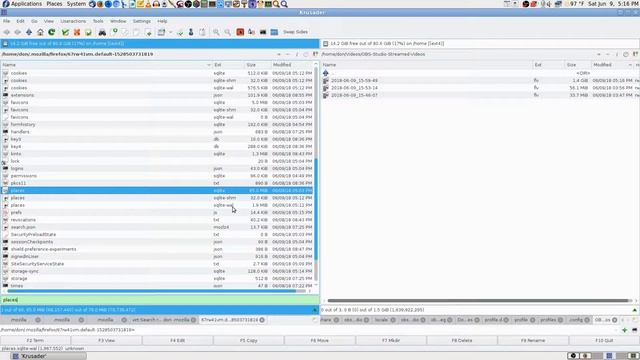
Task: Click the Home folder toolbar icon
Action: pyautogui.click(x=40, y=32)
